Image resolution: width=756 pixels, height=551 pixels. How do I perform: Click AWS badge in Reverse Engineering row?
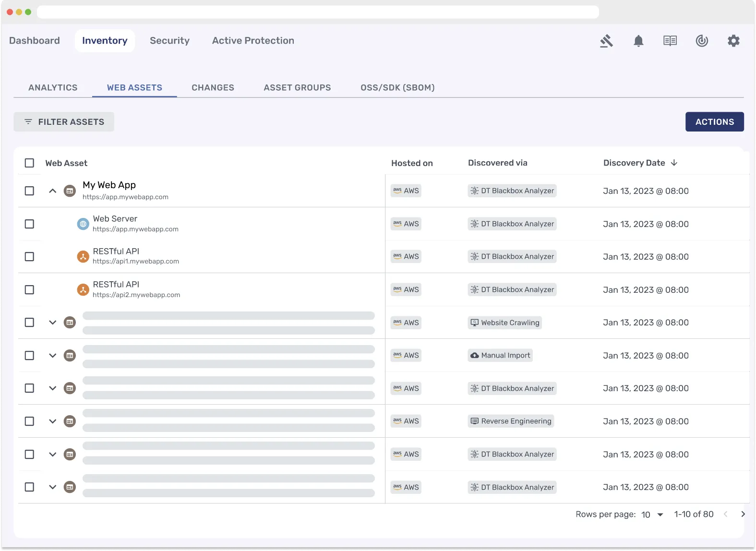point(406,421)
